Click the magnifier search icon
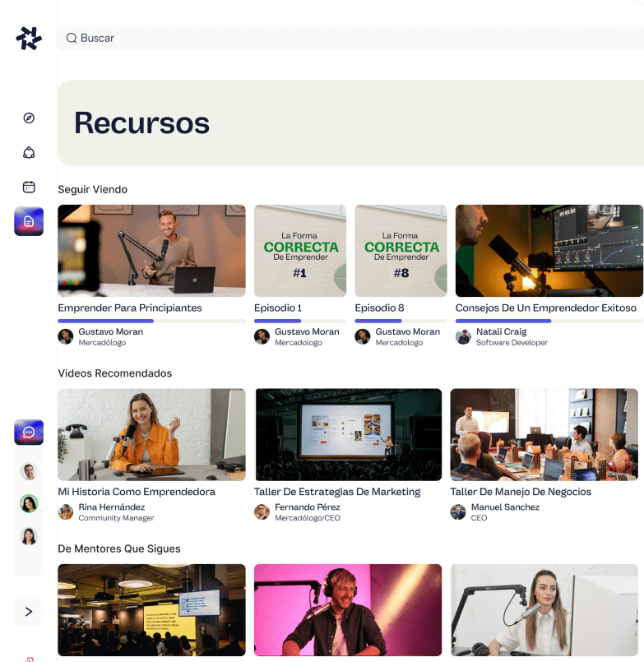The height and width of the screenshot is (662, 644). coord(72,38)
